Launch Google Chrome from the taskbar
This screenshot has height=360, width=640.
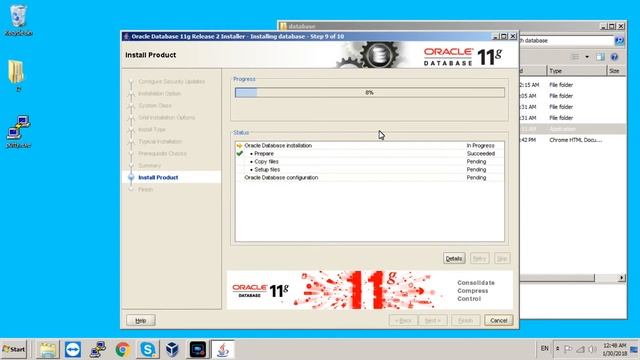tap(122, 350)
